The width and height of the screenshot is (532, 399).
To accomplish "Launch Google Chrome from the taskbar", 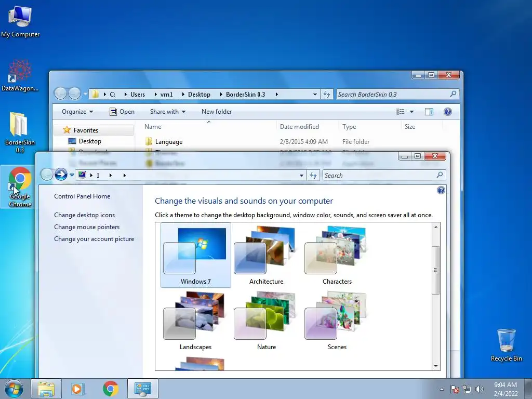I will click(x=111, y=389).
